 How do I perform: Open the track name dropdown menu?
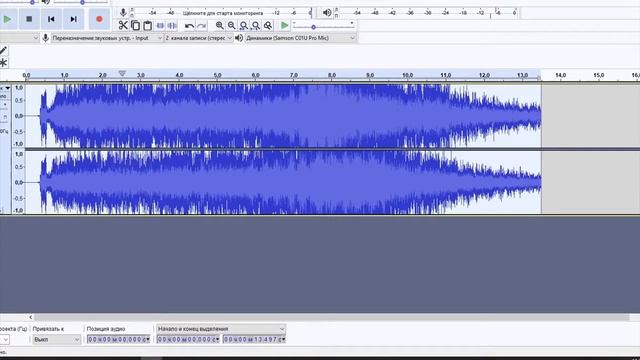5,88
